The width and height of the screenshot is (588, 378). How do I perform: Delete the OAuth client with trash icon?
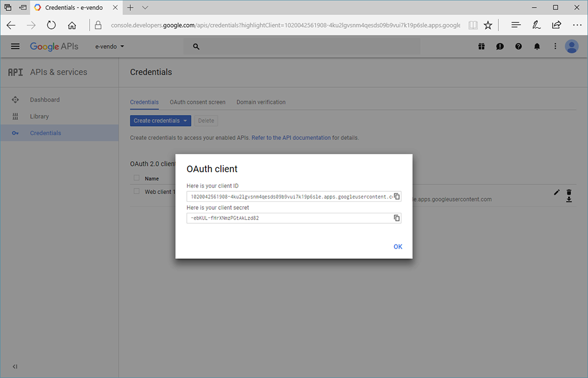(x=569, y=192)
